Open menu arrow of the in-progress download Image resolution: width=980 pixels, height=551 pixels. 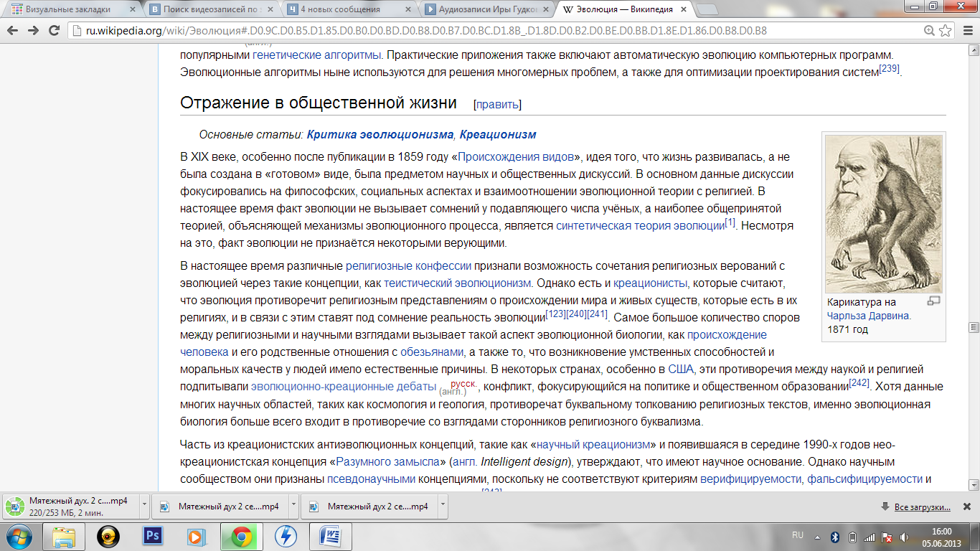pyautogui.click(x=144, y=506)
